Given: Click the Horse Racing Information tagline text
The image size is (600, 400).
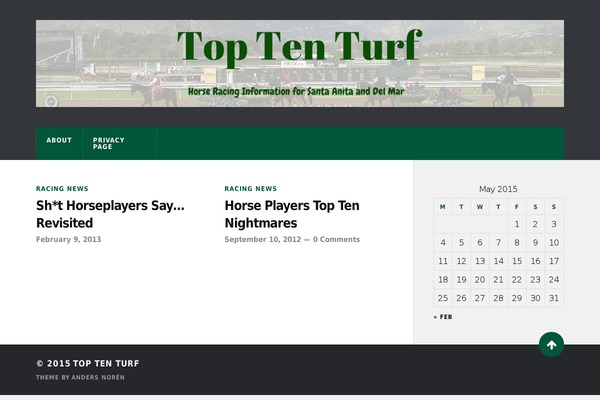Looking at the screenshot, I should (296, 91).
